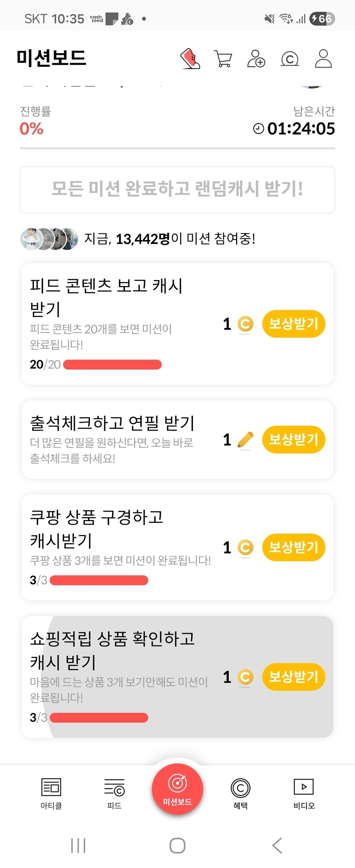Tap the invite friend icon
The height and width of the screenshot is (868, 355).
pos(256,59)
